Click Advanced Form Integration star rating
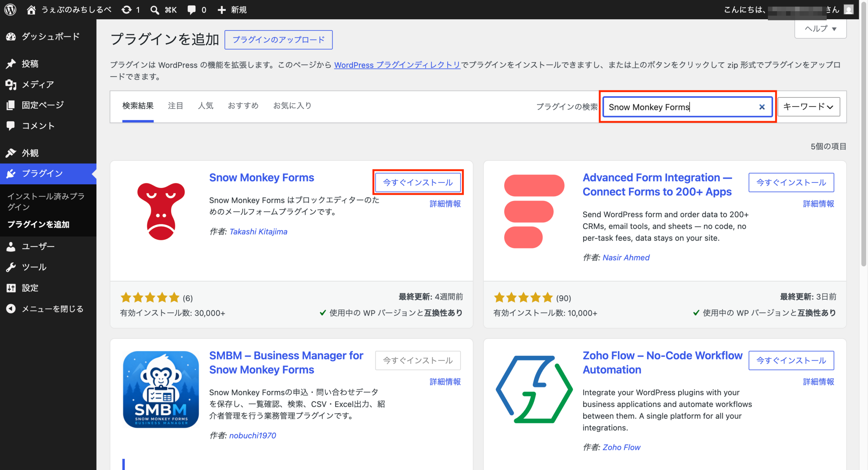Image resolution: width=868 pixels, height=470 pixels. coord(523,298)
